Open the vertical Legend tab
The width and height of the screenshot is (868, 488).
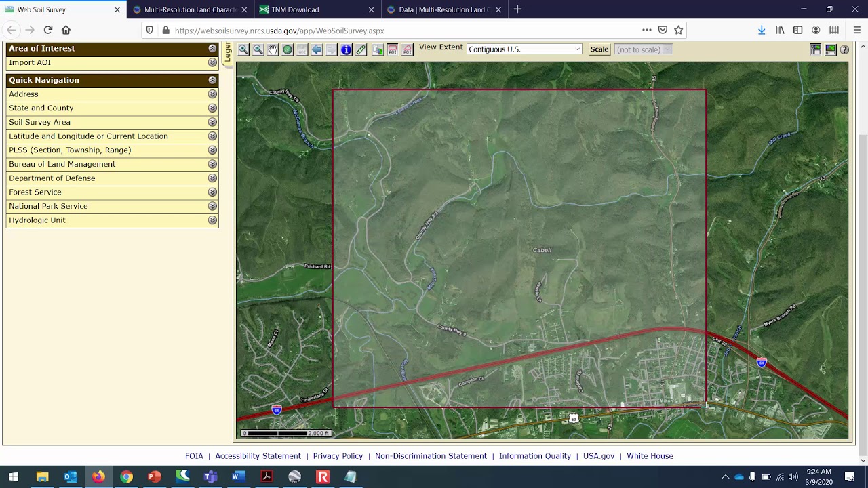point(228,54)
